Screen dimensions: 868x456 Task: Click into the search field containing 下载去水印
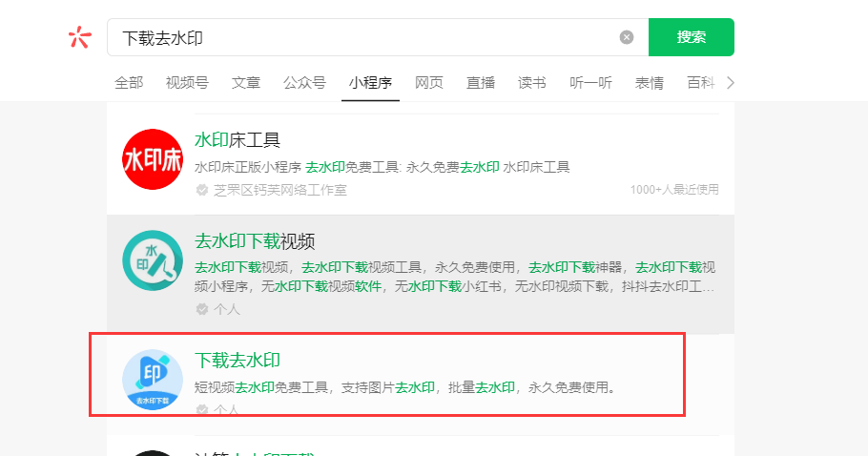[x=378, y=37]
